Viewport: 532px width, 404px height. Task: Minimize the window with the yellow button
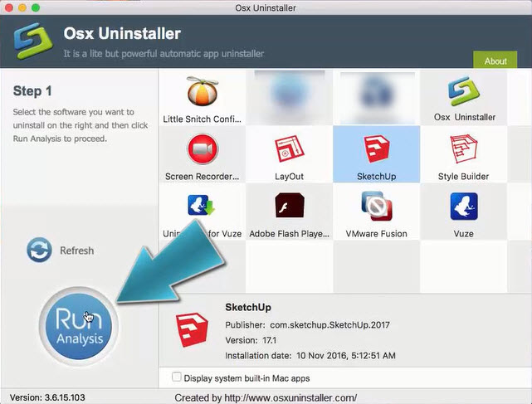coord(22,7)
